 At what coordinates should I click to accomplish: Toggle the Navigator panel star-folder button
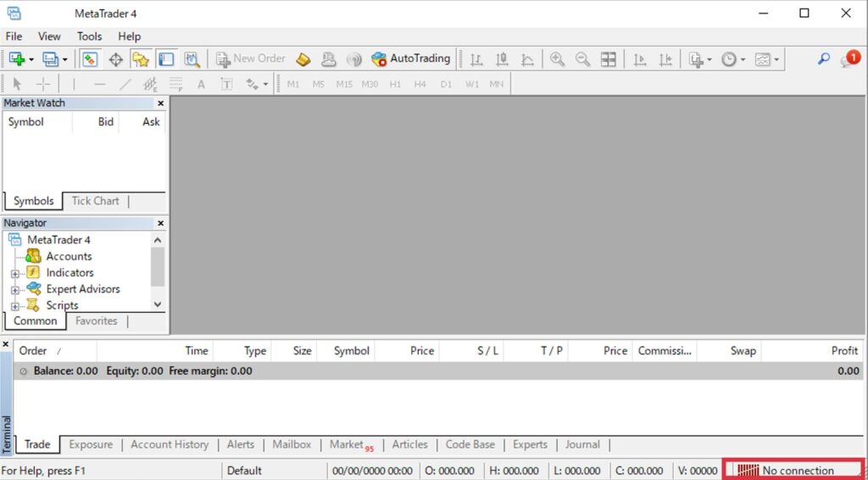click(141, 59)
